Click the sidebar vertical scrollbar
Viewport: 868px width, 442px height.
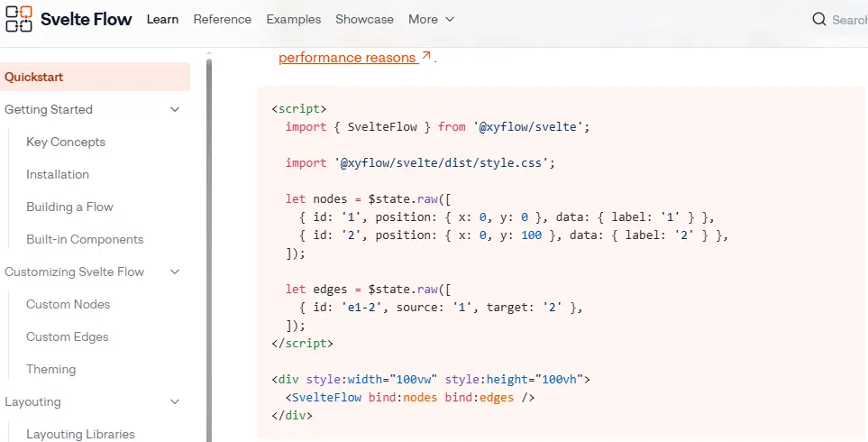pyautogui.click(x=209, y=253)
